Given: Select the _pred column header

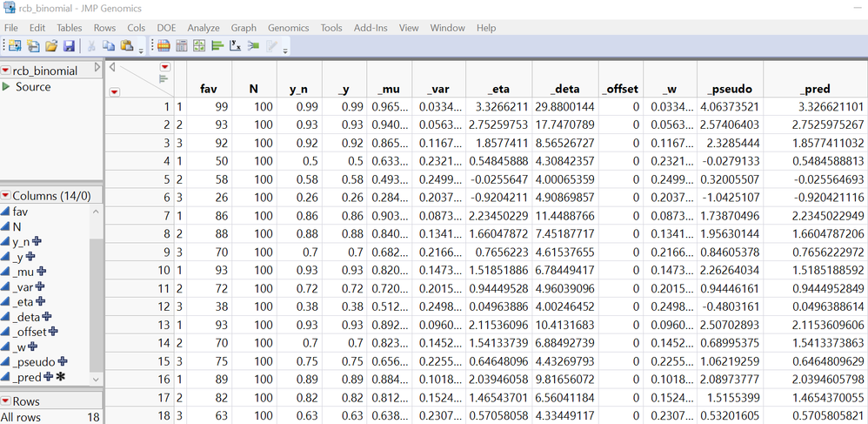Looking at the screenshot, I should pos(817,88).
